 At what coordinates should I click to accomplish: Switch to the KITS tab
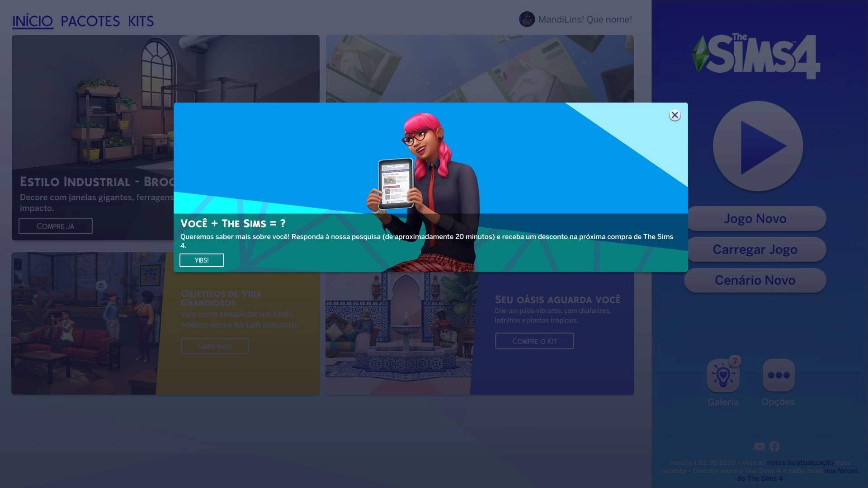point(141,21)
